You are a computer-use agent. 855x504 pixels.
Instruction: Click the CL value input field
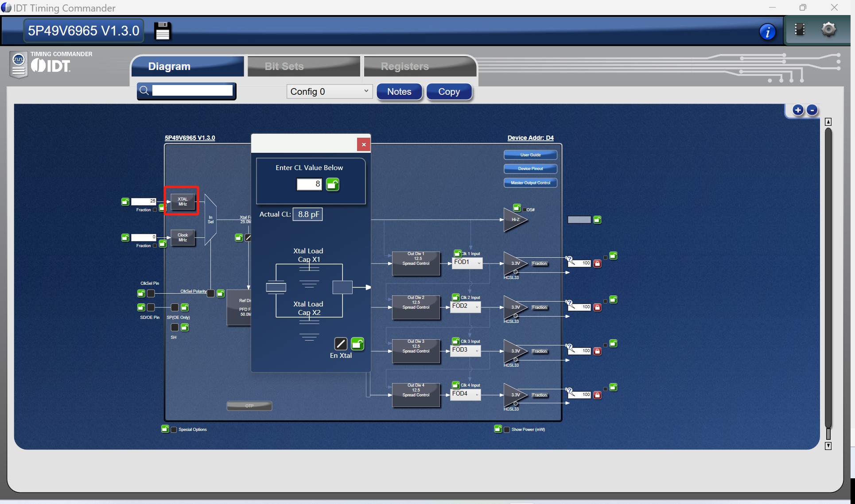(x=309, y=184)
